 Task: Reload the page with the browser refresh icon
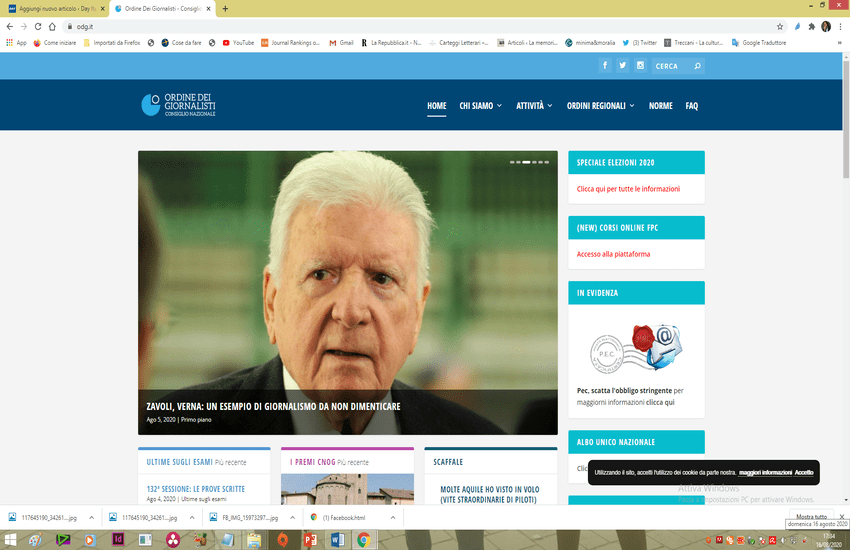38,26
